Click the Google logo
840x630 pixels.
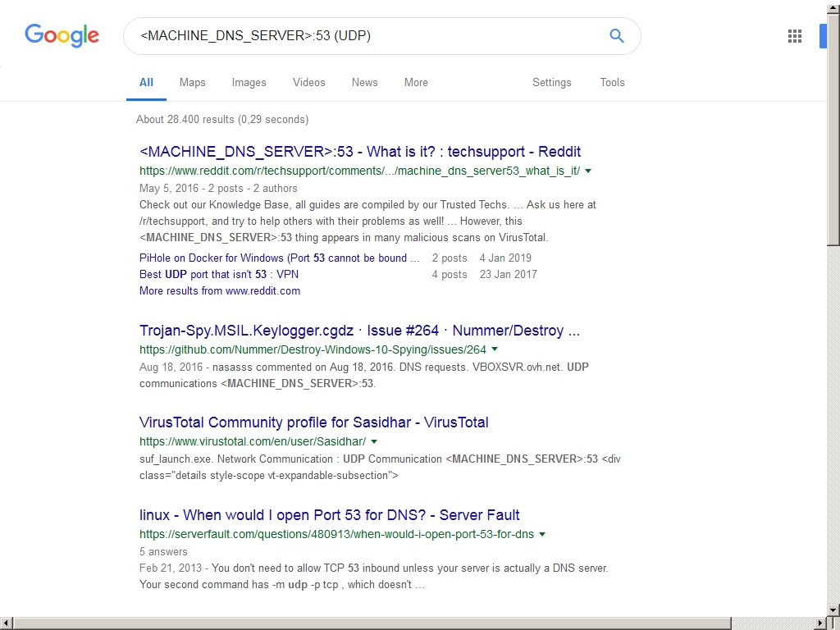(x=62, y=35)
